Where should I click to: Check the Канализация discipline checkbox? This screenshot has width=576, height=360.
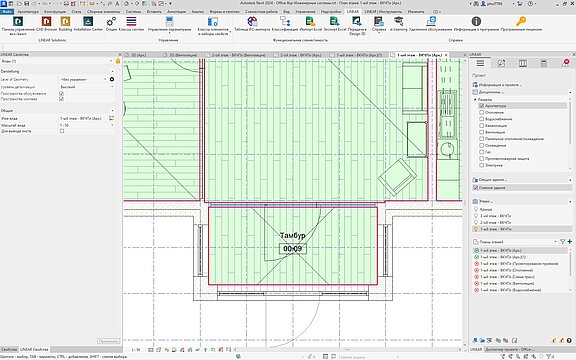pyautogui.click(x=481, y=126)
